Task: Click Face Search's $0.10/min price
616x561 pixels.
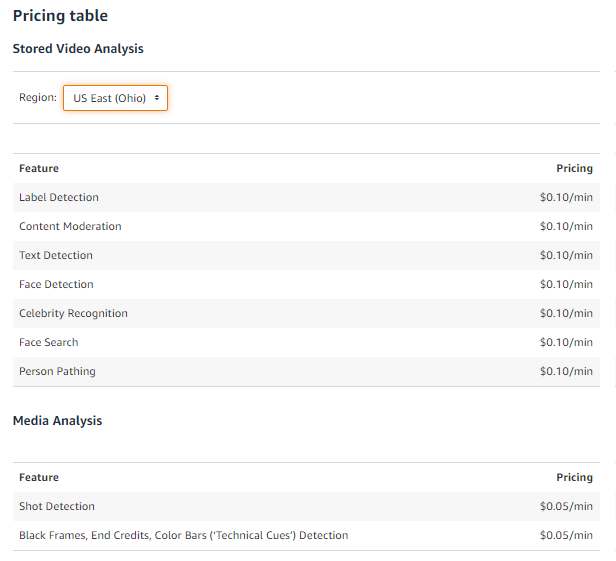Action: [x=566, y=342]
